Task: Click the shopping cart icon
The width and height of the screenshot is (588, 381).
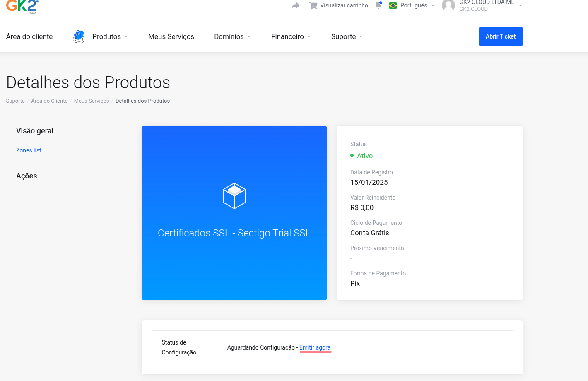Action: click(x=313, y=6)
